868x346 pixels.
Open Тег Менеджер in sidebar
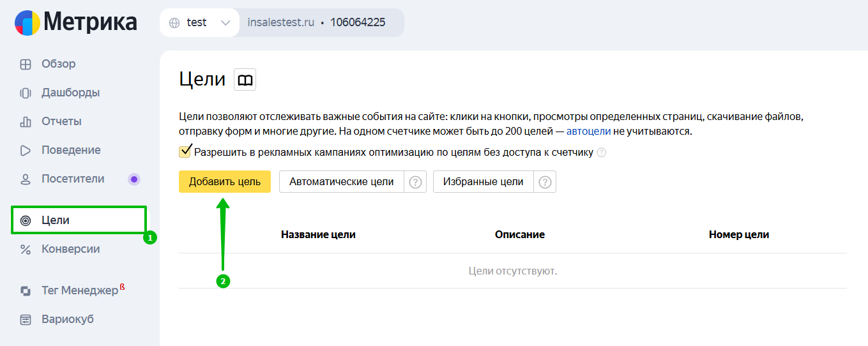point(79,290)
